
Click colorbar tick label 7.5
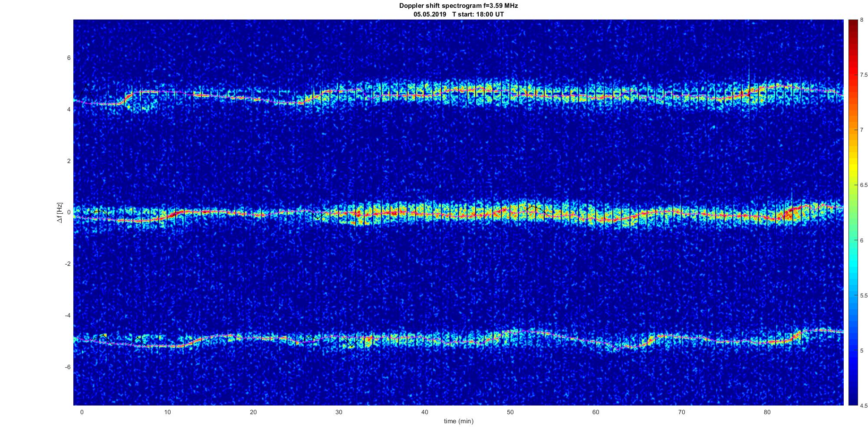861,75
